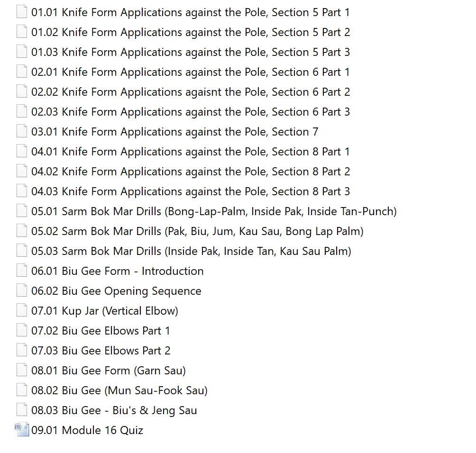Select 07.02 Biu Gee Elbows Part 1
Viewport: 476px width, 453px height.
[x=101, y=331]
